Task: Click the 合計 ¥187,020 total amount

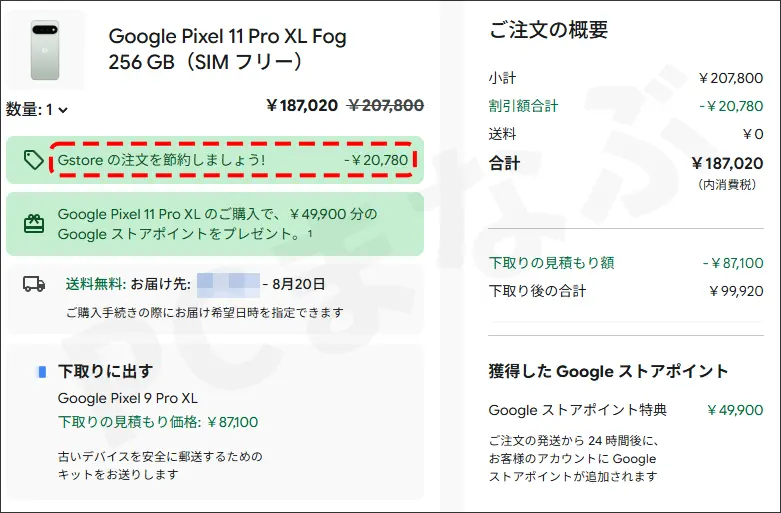Action: 727,163
